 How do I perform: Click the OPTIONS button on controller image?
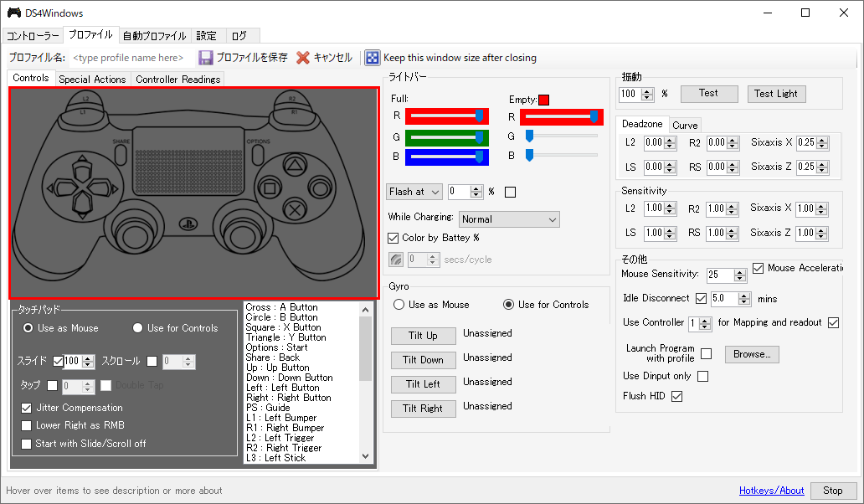tap(257, 155)
